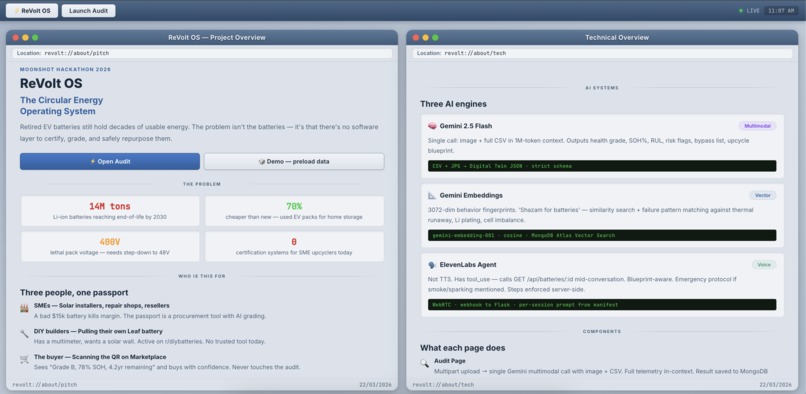Click the date in Technical Overview status bar
806x394 pixels.
[776, 385]
